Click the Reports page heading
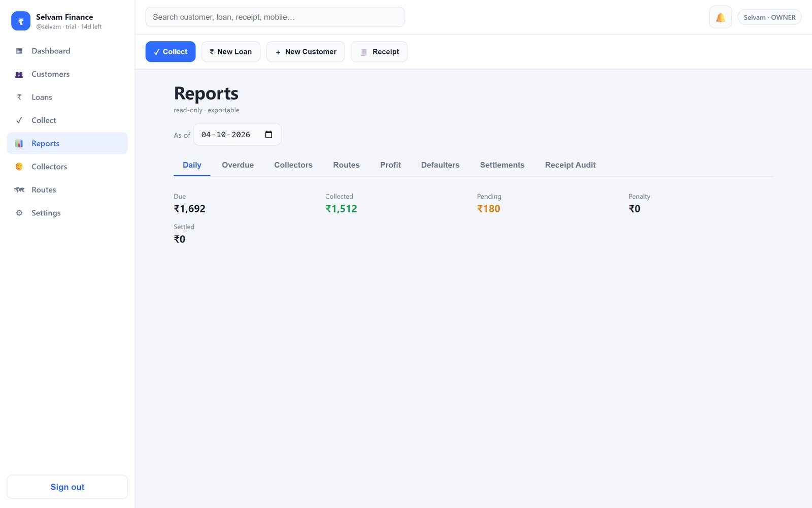This screenshot has width=812, height=508. point(206,93)
